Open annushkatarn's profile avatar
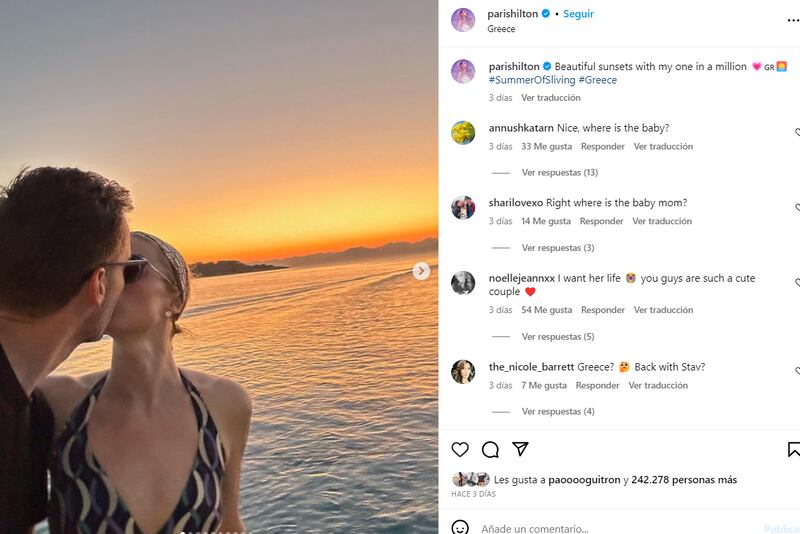The width and height of the screenshot is (800, 534). coord(463,133)
